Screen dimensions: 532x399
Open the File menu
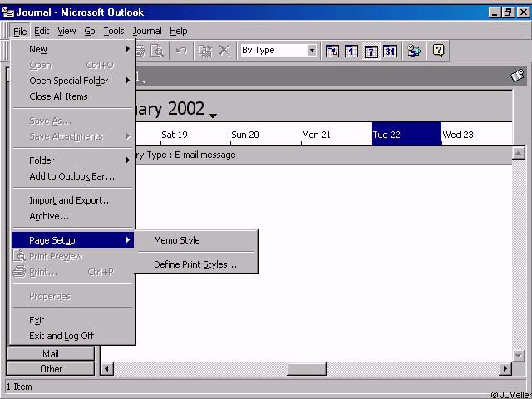pos(20,32)
